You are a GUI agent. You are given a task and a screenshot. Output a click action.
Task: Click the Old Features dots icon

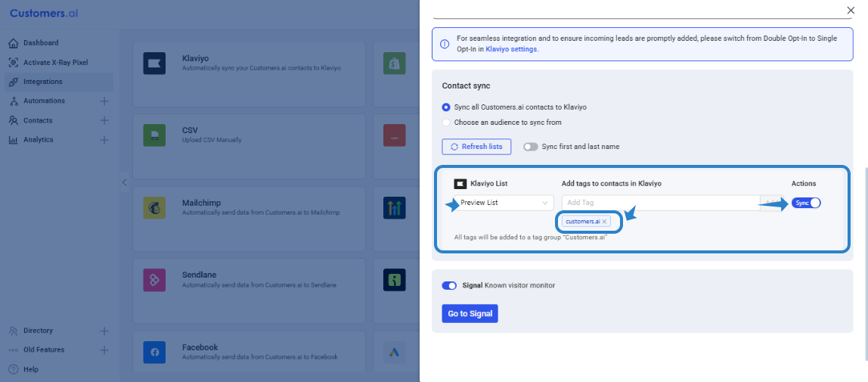14,350
